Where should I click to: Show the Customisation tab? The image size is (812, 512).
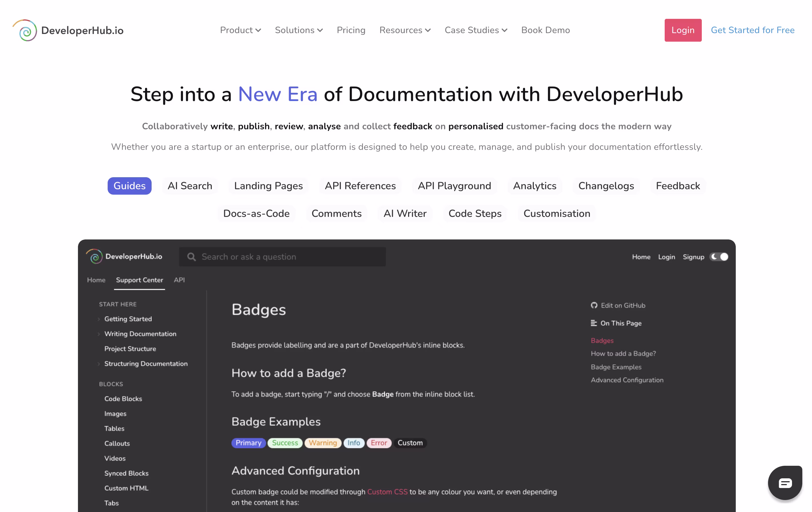[557, 213]
